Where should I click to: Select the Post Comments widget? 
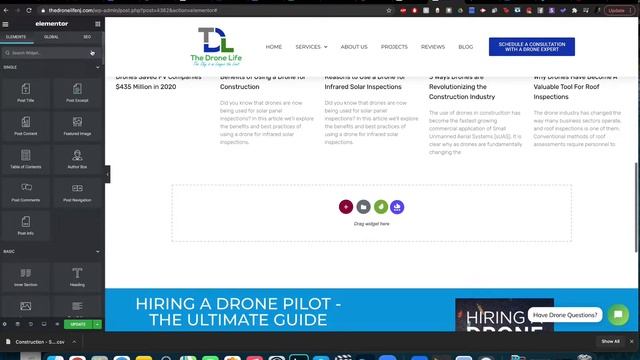click(x=26, y=192)
